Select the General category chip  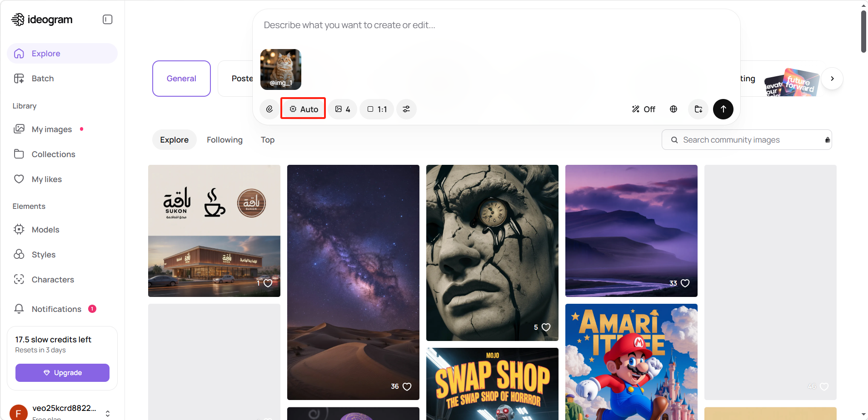click(x=181, y=79)
